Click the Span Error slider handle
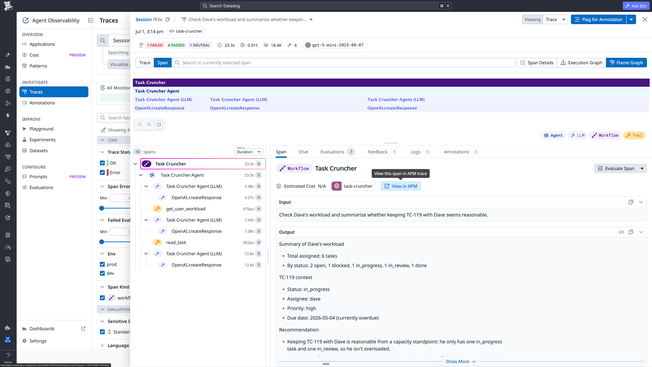652x367 pixels. [102, 208]
